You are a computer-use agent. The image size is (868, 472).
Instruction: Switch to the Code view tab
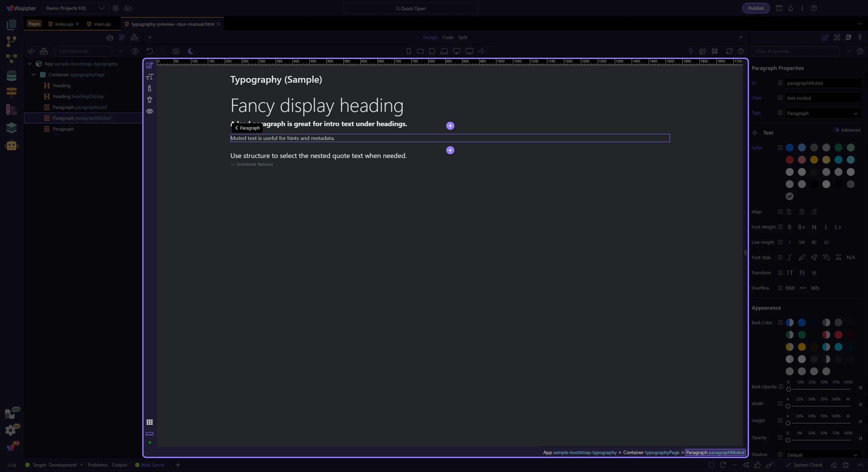coord(448,37)
